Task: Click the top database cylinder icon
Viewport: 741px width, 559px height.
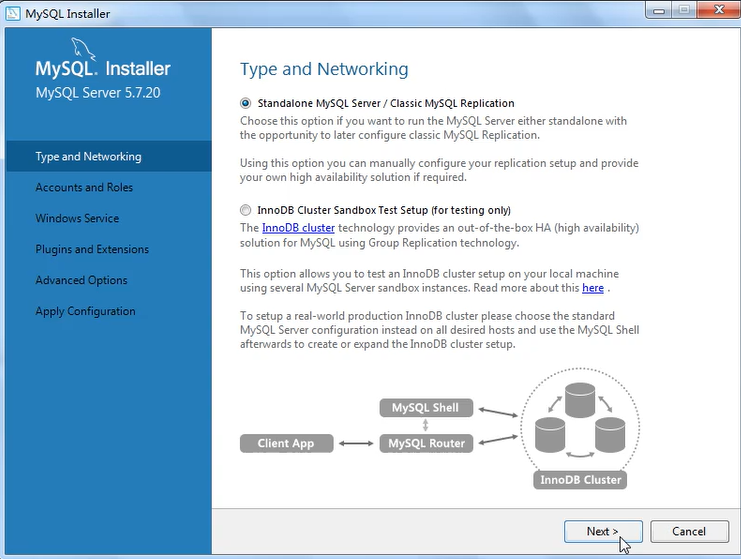Action: coord(580,400)
